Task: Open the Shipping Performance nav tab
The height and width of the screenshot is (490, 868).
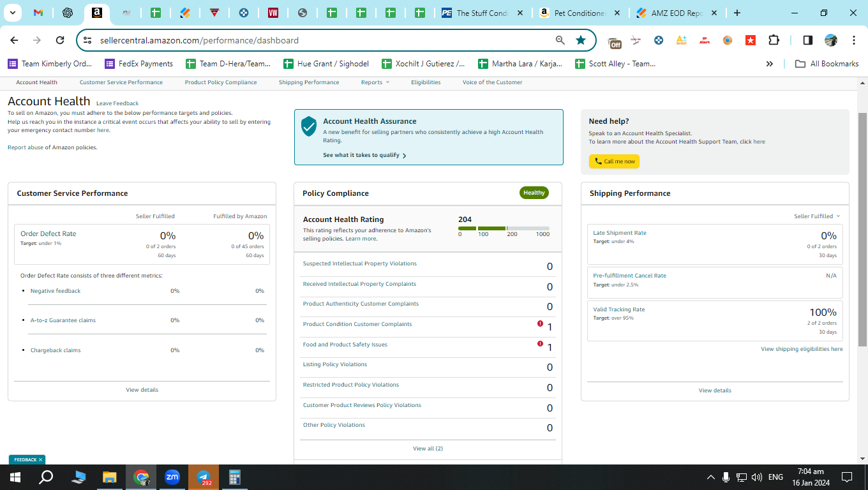Action: [x=309, y=82]
